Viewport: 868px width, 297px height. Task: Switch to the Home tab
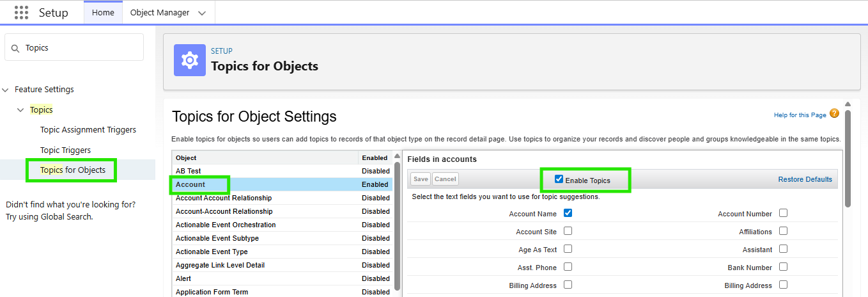coord(103,13)
